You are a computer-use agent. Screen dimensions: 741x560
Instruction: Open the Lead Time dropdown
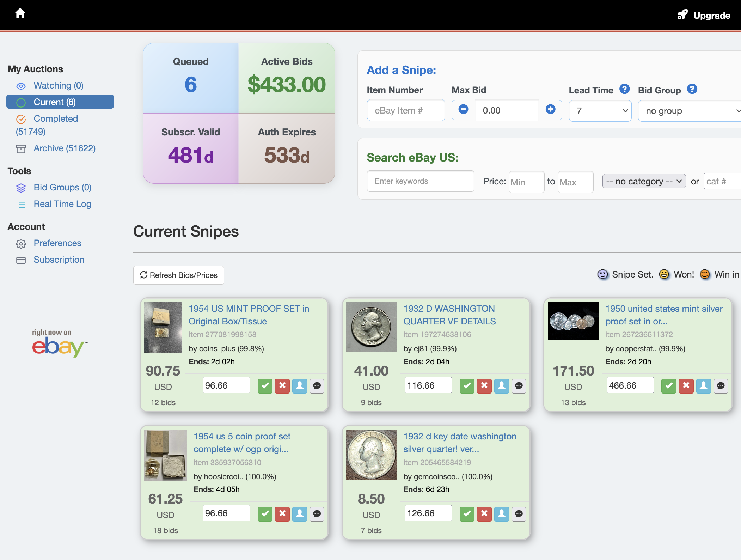coord(600,111)
